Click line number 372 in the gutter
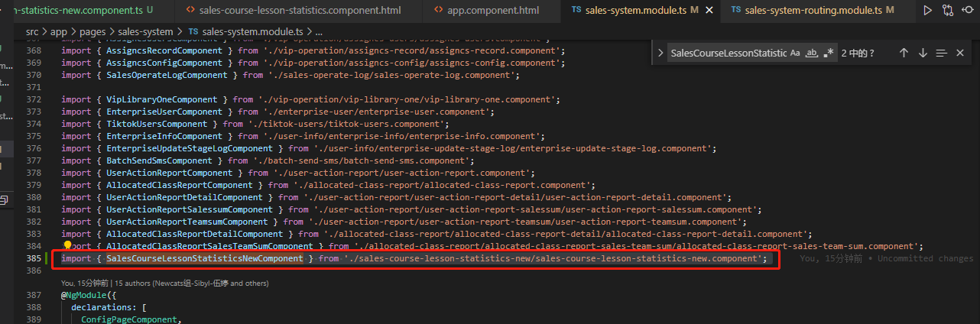Screen dimensions: 980x324 click(34, 99)
